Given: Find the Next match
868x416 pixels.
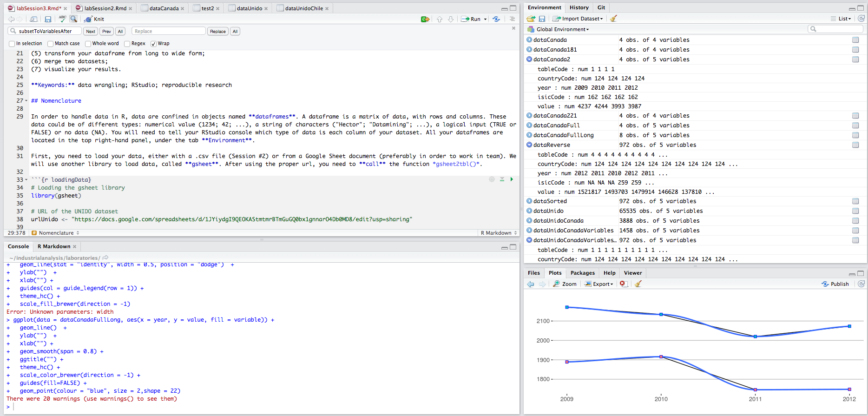Looking at the screenshot, I should (91, 32).
